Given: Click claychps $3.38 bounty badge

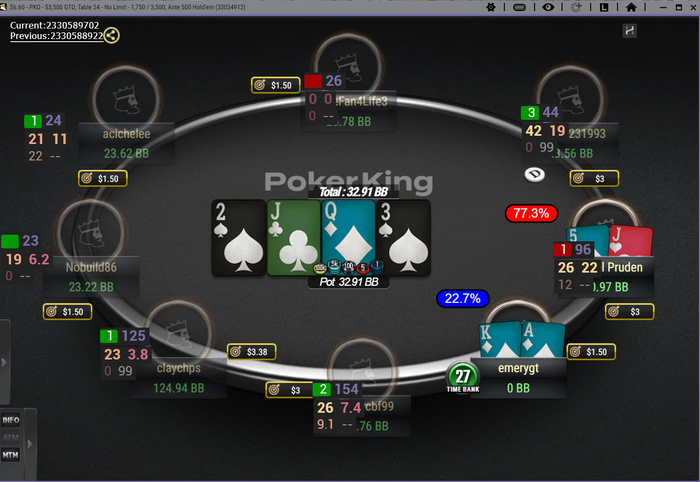Looking at the screenshot, I should point(251,352).
